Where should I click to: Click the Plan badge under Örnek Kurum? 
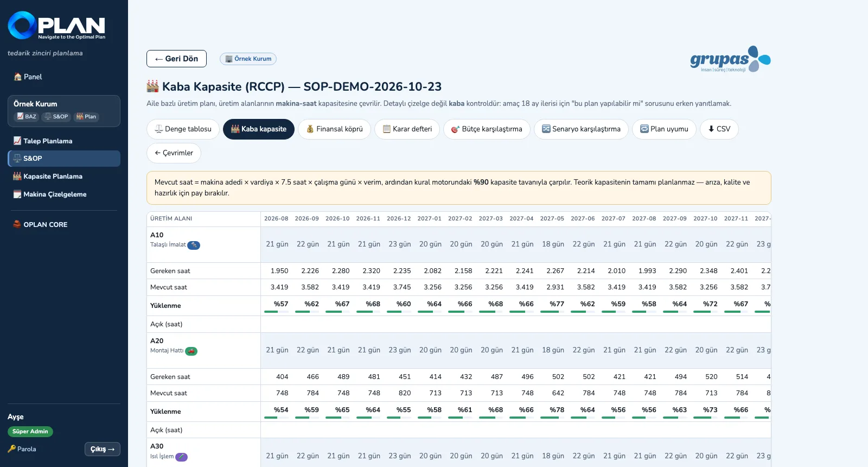coord(86,117)
